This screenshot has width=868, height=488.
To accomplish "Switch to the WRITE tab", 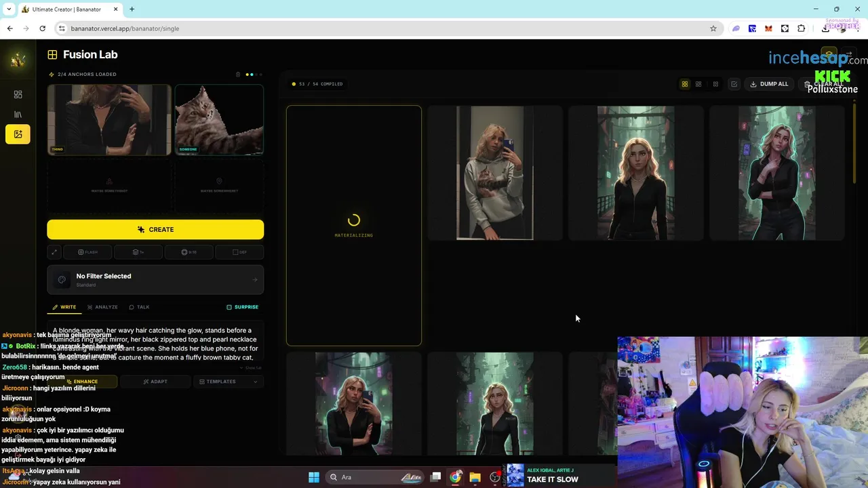I will click(x=64, y=307).
